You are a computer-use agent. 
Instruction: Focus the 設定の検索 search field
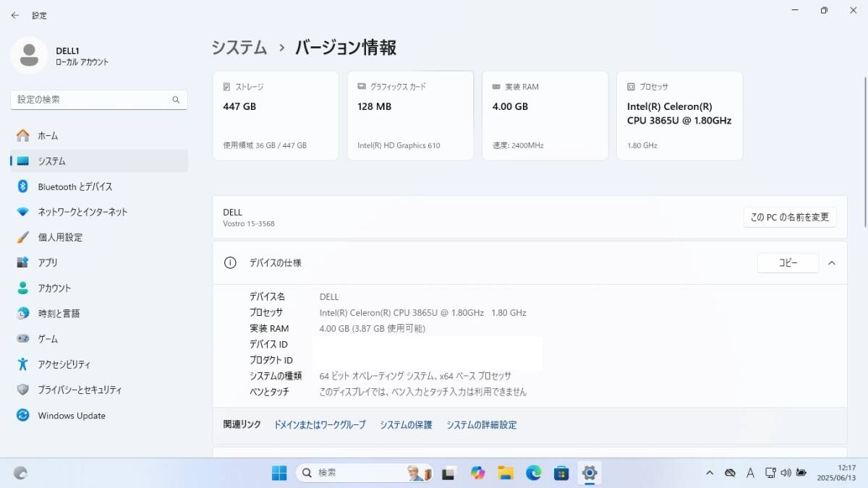[99, 100]
